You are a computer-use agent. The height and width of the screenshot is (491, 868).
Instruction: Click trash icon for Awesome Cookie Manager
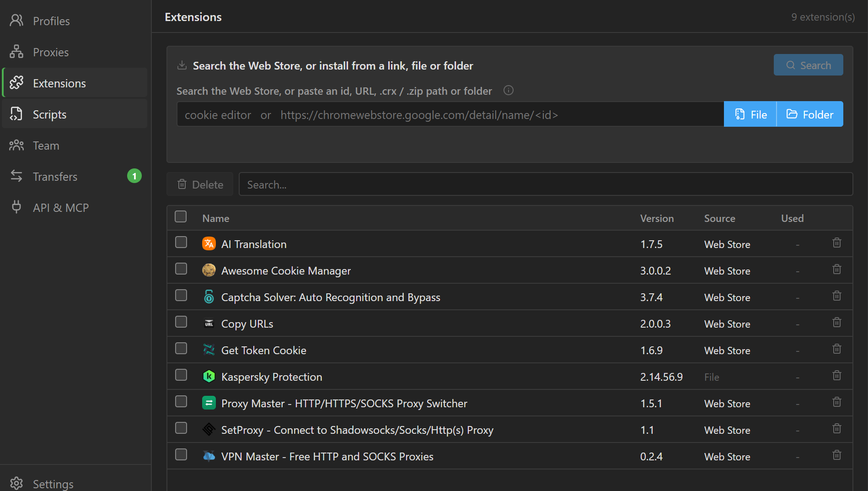point(836,270)
